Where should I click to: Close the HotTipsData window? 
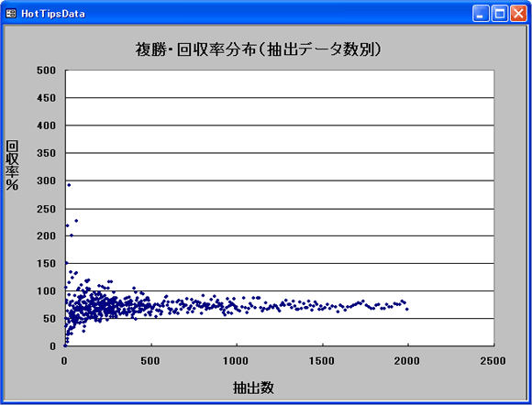pos(518,14)
